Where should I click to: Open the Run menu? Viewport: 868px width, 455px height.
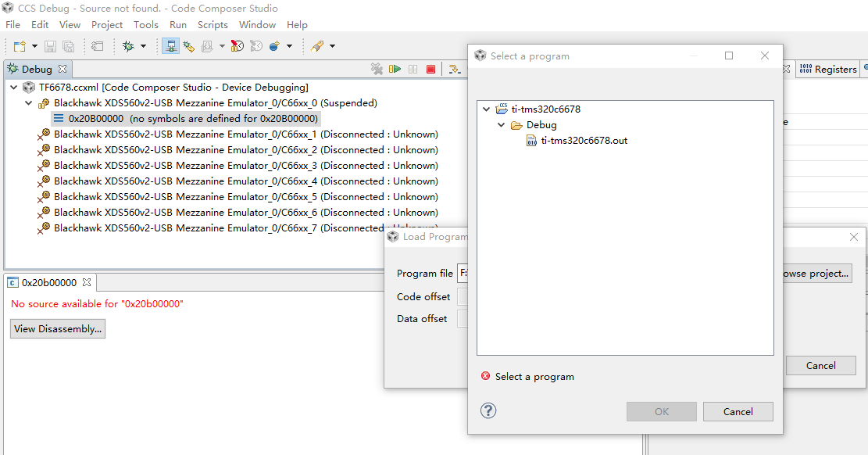(x=178, y=25)
